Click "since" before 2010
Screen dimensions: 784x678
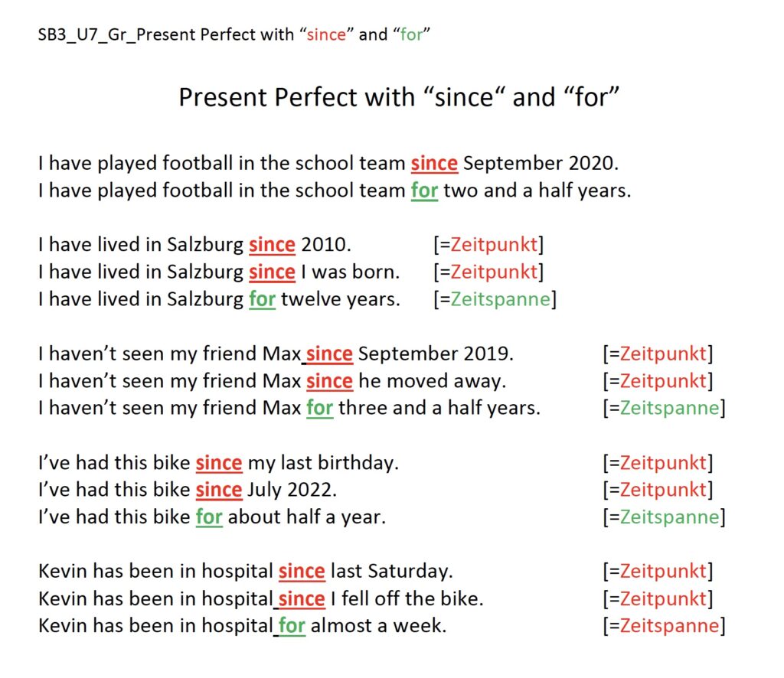(x=272, y=245)
